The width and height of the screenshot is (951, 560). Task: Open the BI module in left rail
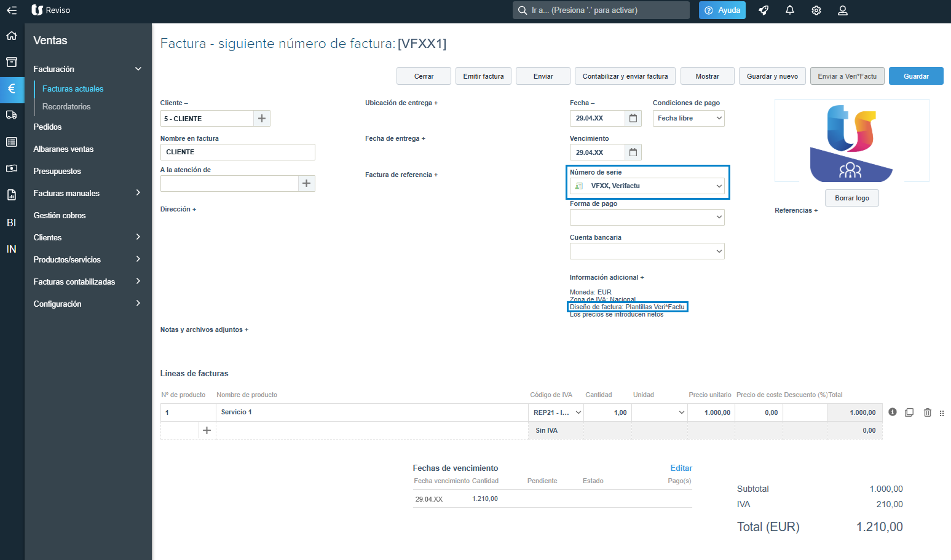12,223
